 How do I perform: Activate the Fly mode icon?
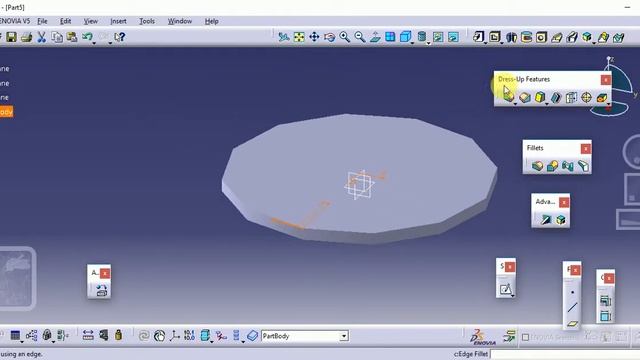[284, 37]
